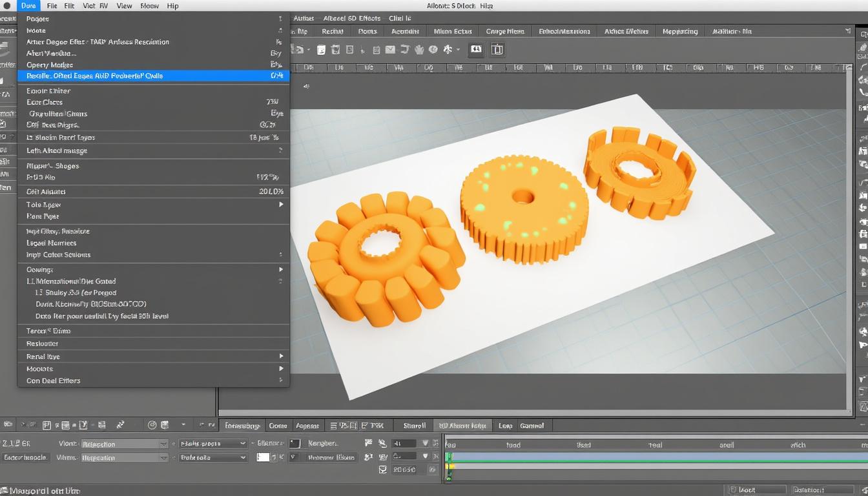Expand the Renal Itye submenu in the open menu

pos(281,356)
